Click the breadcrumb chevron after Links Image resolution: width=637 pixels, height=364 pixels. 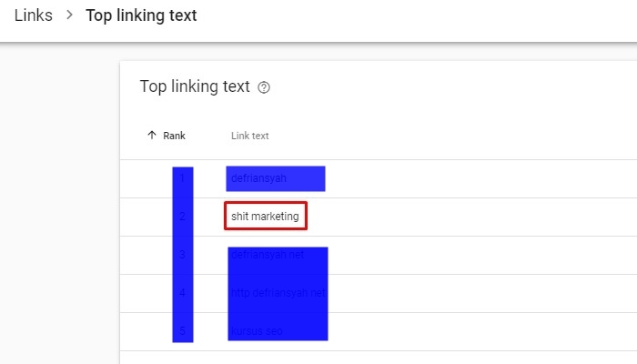pos(69,15)
